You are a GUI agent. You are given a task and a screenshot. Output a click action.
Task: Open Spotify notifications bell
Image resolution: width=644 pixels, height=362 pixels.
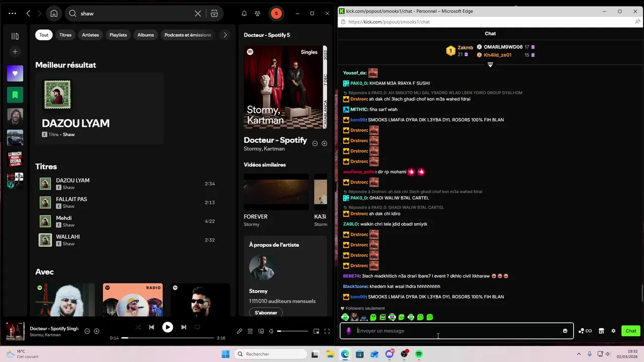(244, 14)
